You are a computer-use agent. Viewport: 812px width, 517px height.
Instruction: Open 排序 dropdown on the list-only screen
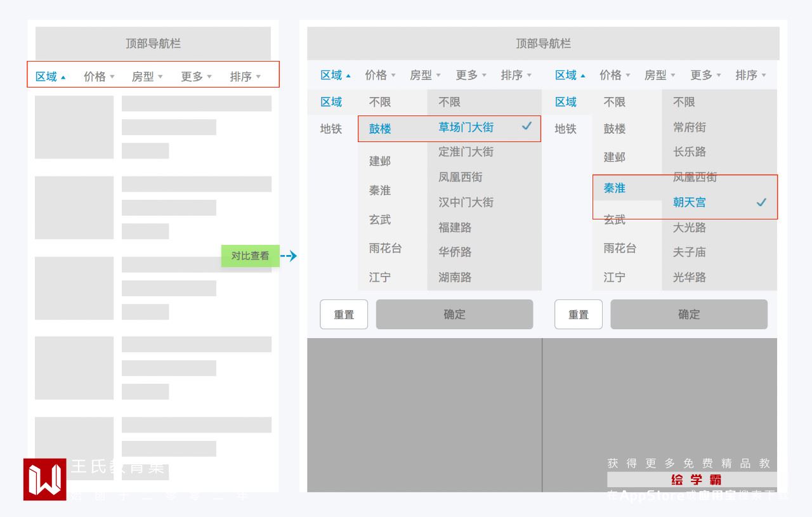245,77
